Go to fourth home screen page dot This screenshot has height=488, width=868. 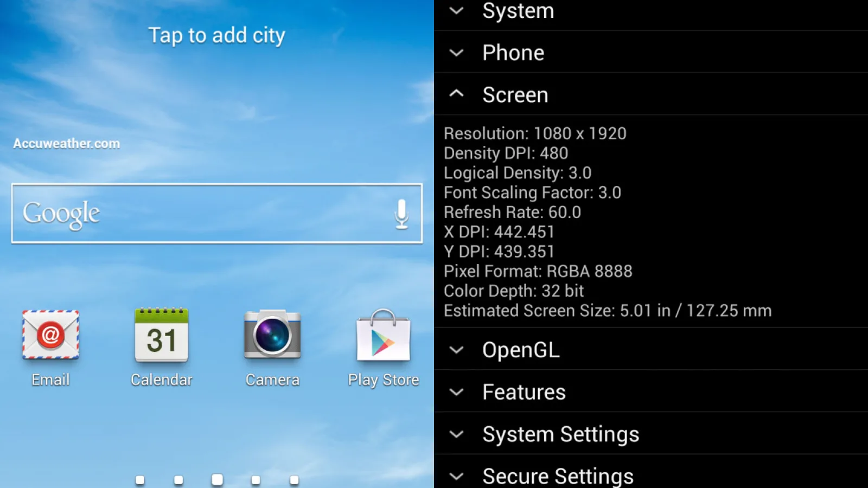[x=256, y=480]
